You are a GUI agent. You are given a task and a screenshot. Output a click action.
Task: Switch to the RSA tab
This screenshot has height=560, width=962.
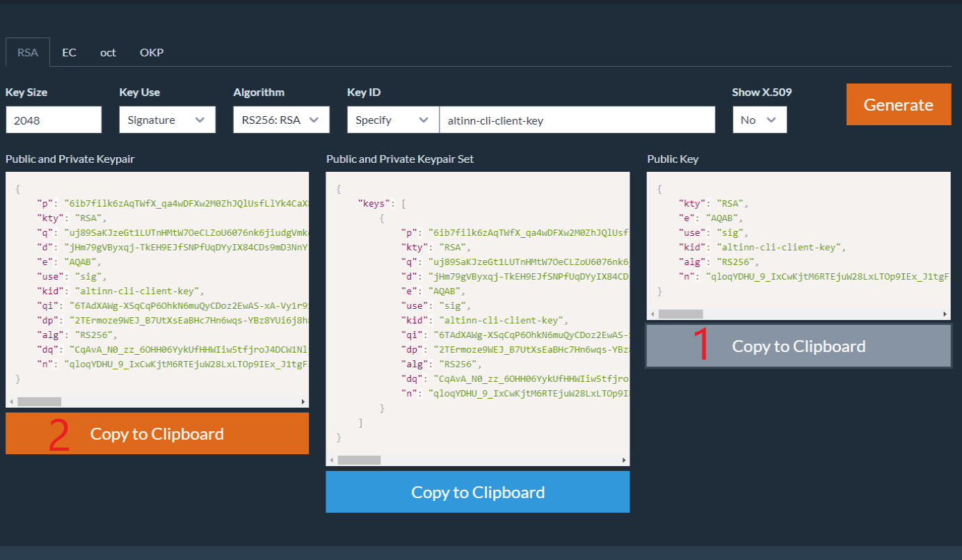point(28,52)
